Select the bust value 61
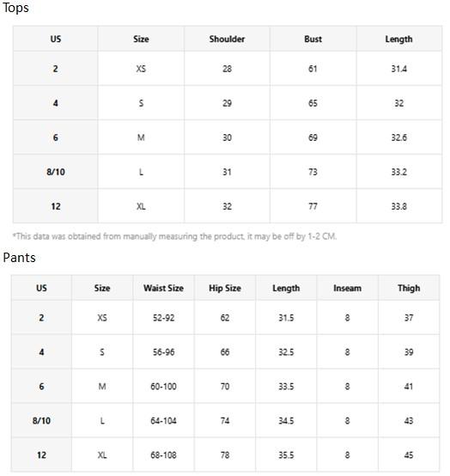The height and width of the screenshot is (476, 450). coord(313,69)
